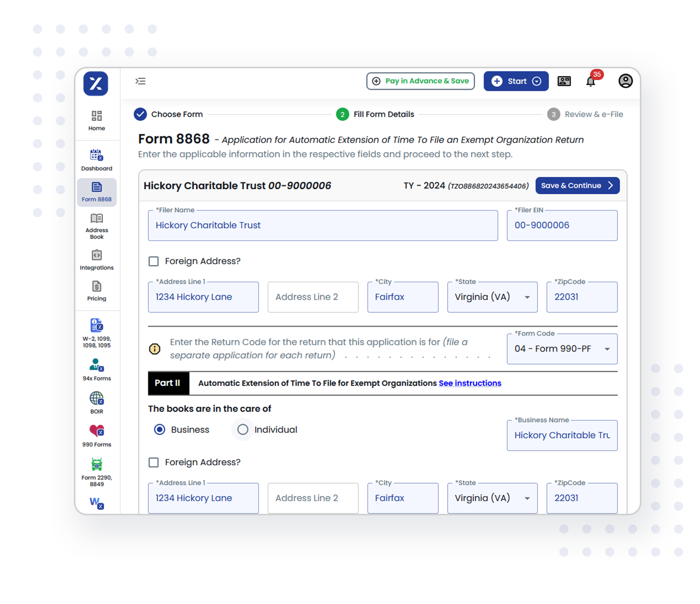The width and height of the screenshot is (700, 604).
Task: Select the 990 Forms sidebar icon
Action: tap(96, 435)
